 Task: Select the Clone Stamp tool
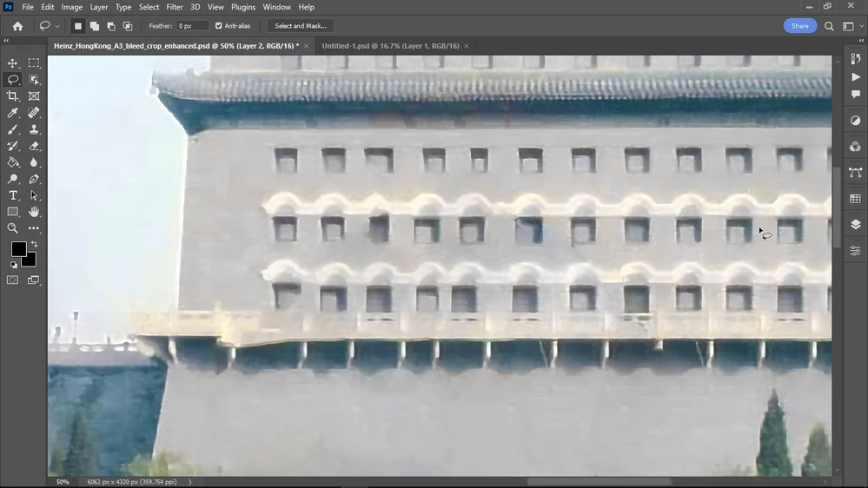point(34,129)
